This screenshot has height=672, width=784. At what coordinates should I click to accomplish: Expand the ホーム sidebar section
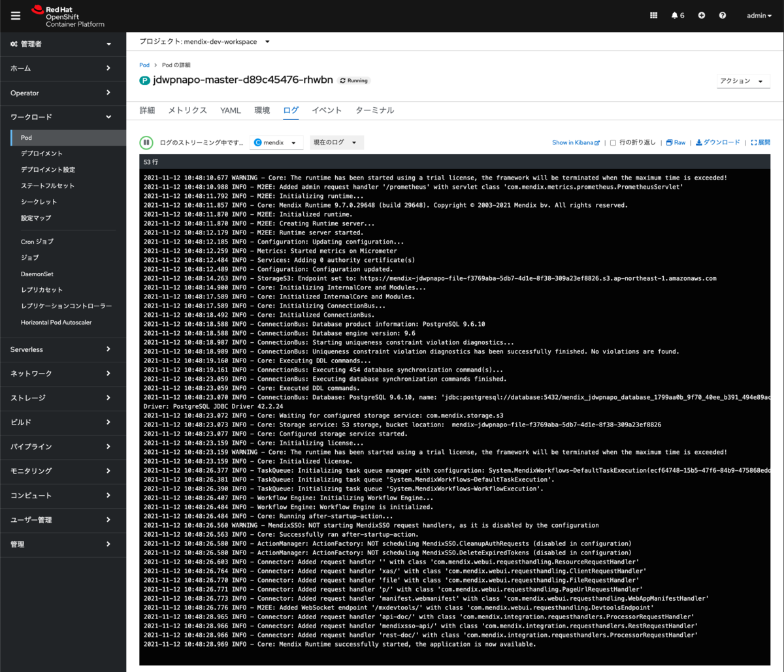click(63, 68)
